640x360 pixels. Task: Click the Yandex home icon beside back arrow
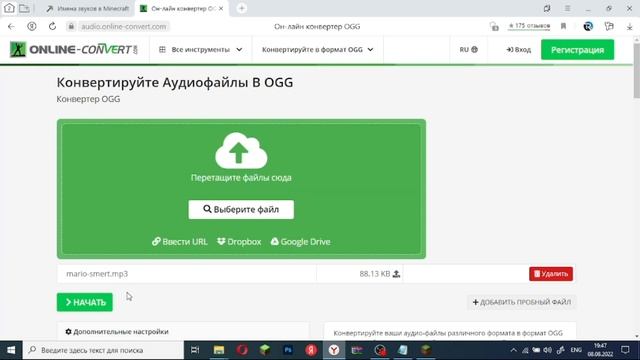click(x=31, y=27)
